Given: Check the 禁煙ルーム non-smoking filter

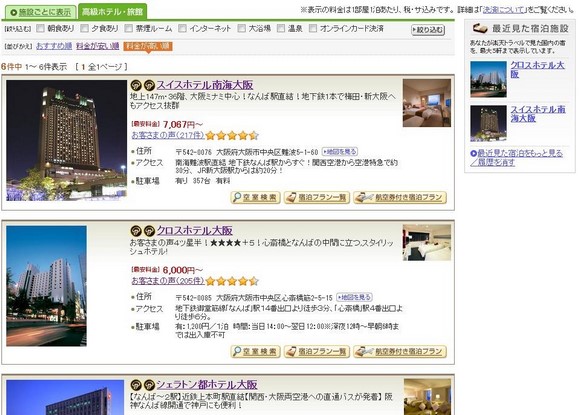Looking at the screenshot, I should coord(128,28).
